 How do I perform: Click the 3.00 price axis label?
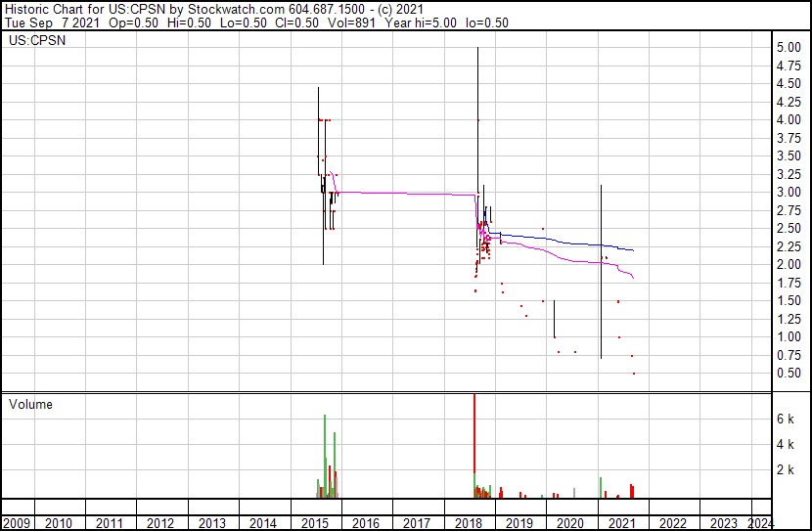click(x=789, y=192)
